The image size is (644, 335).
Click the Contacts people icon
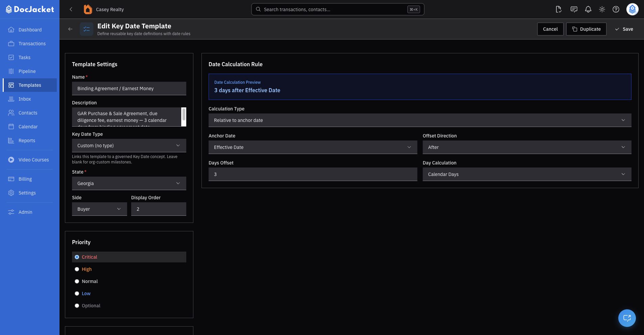(11, 113)
